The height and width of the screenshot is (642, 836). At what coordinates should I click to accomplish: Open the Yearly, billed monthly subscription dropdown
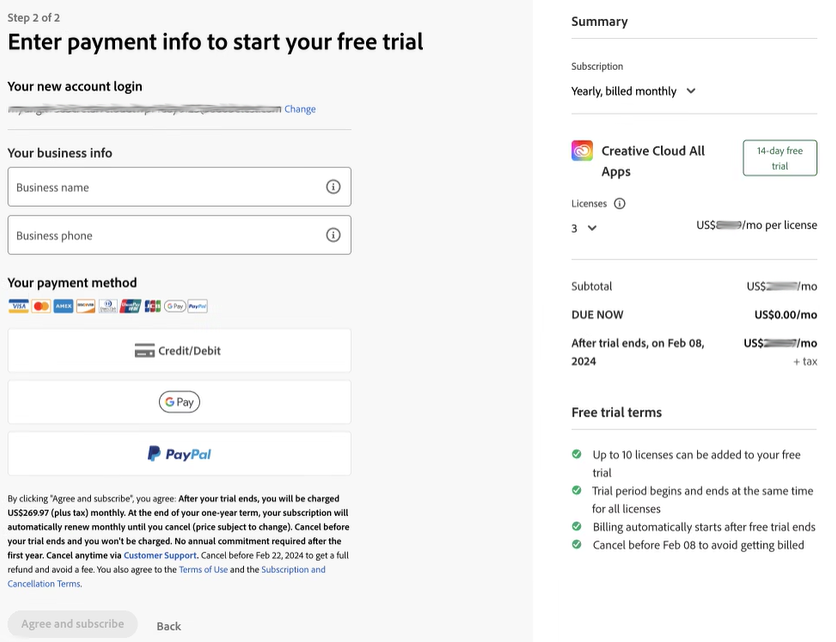634,90
